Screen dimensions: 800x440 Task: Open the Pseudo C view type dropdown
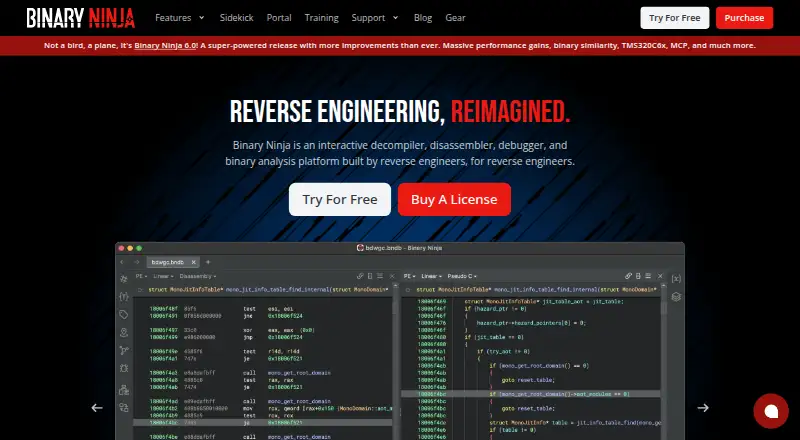(462, 276)
